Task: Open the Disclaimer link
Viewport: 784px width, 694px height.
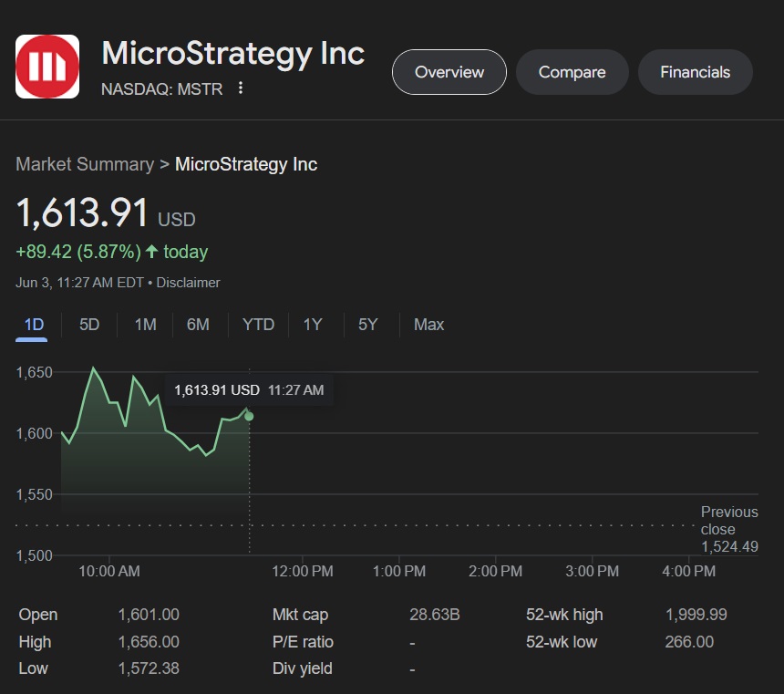Action: tap(189, 283)
